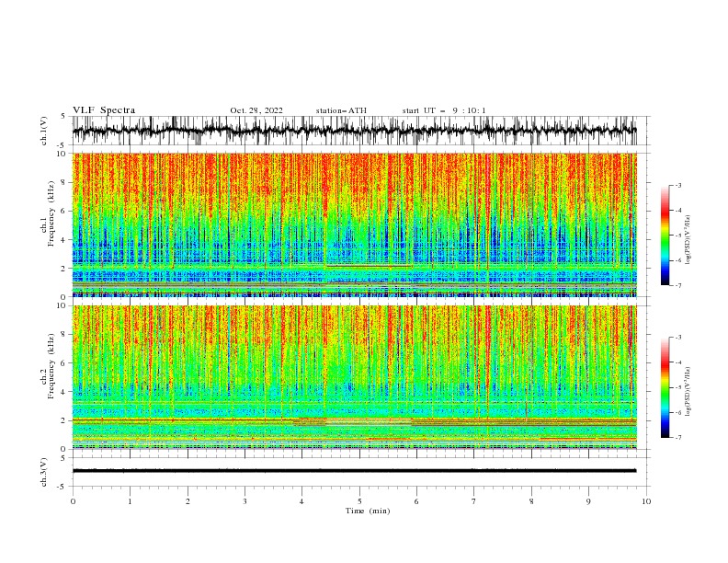This screenshot has width=728, height=563.
Task: Click the '-5' label on ch.2 color bar
Action: 678,387
